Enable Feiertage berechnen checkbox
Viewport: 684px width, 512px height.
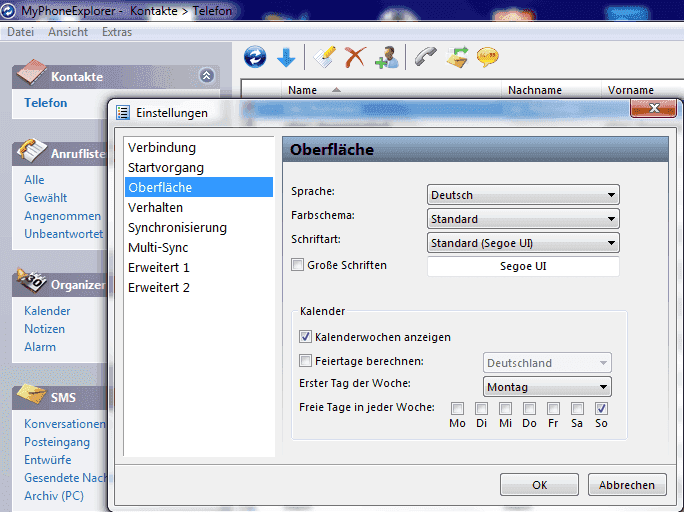point(305,361)
